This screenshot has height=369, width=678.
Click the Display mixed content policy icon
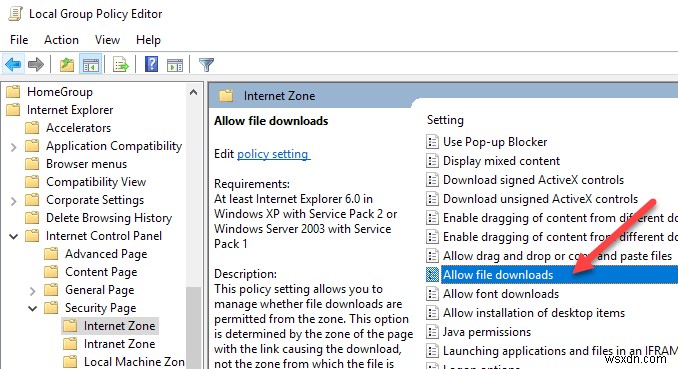(432, 160)
